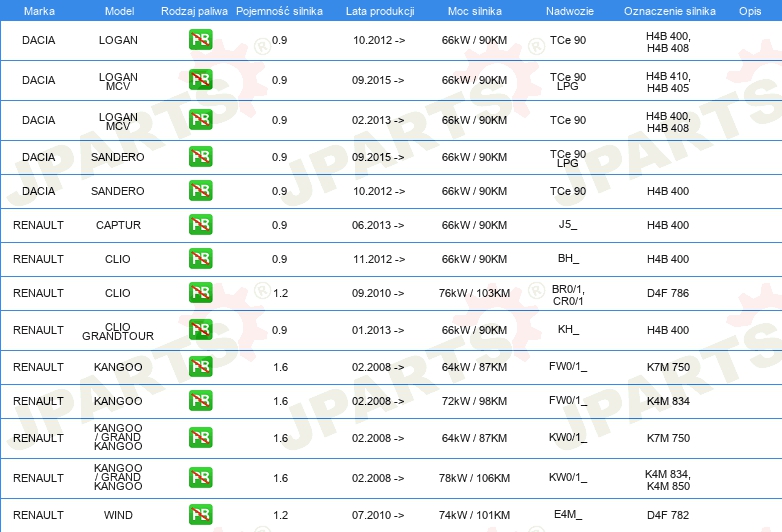This screenshot has width=782, height=532.
Task: Select the K4M 834, K4M 850 engine cell
Action: [668, 480]
